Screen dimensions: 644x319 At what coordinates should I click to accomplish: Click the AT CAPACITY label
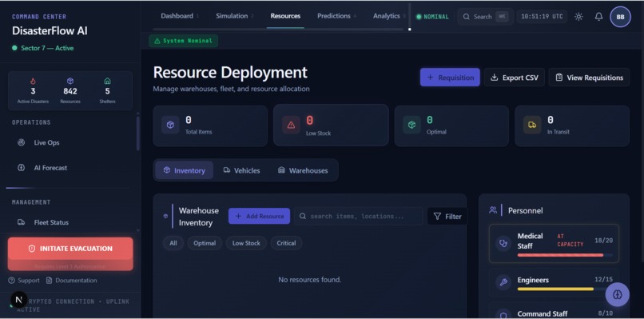click(570, 240)
